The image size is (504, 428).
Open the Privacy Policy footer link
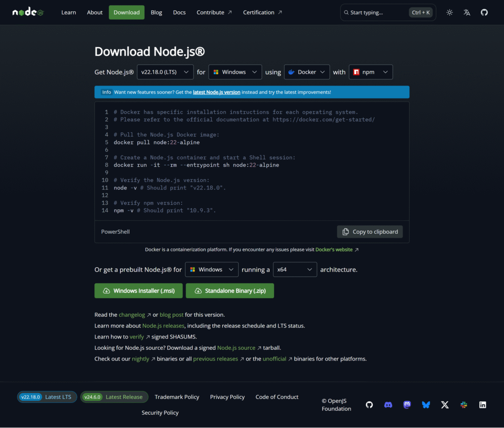227,397
